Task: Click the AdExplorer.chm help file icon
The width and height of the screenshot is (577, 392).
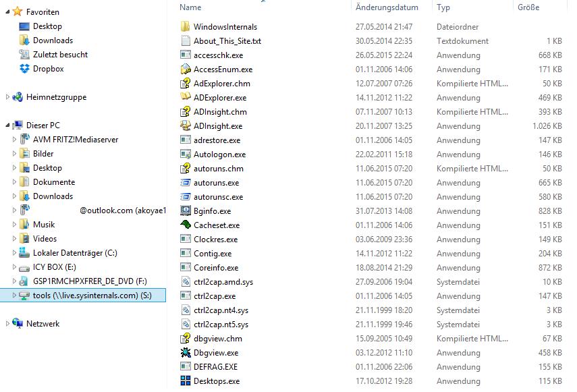Action: 186,84
